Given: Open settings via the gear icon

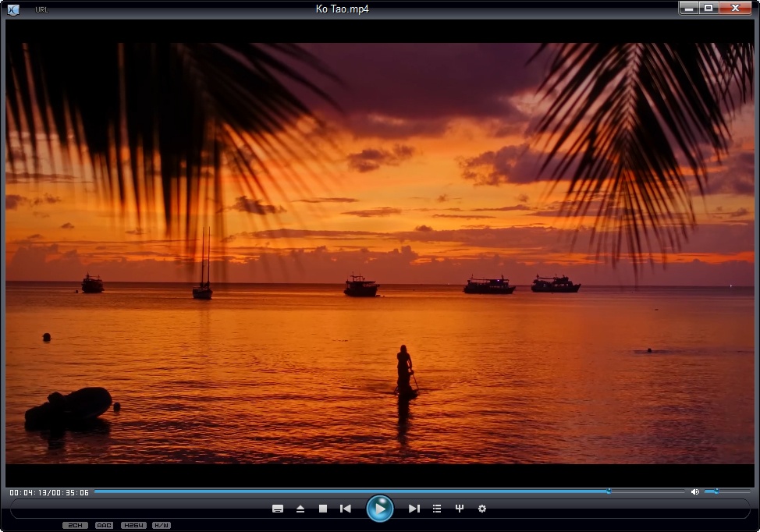Looking at the screenshot, I should coord(481,509).
